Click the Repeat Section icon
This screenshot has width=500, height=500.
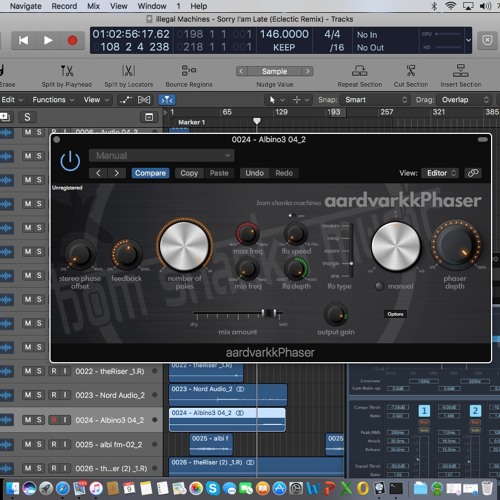[x=360, y=71]
